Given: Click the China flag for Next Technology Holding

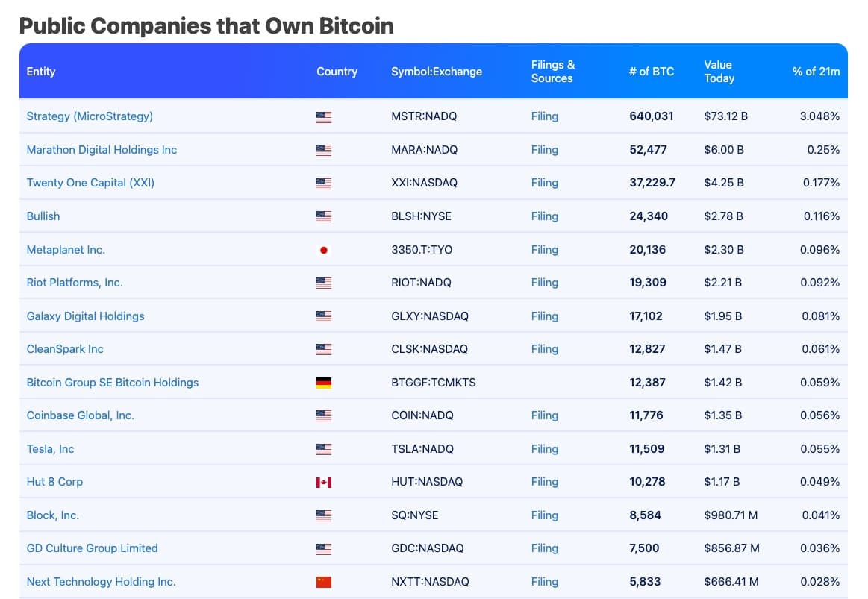Looking at the screenshot, I should coord(324,582).
